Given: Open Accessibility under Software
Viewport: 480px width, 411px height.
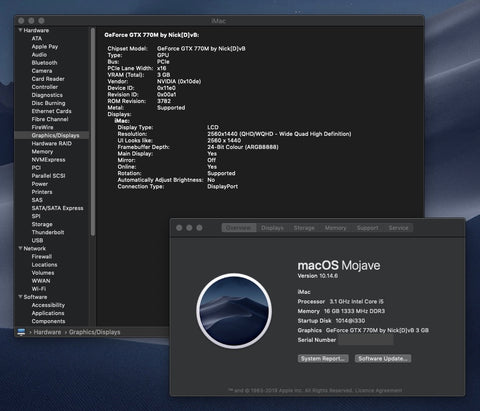Looking at the screenshot, I should (48, 305).
